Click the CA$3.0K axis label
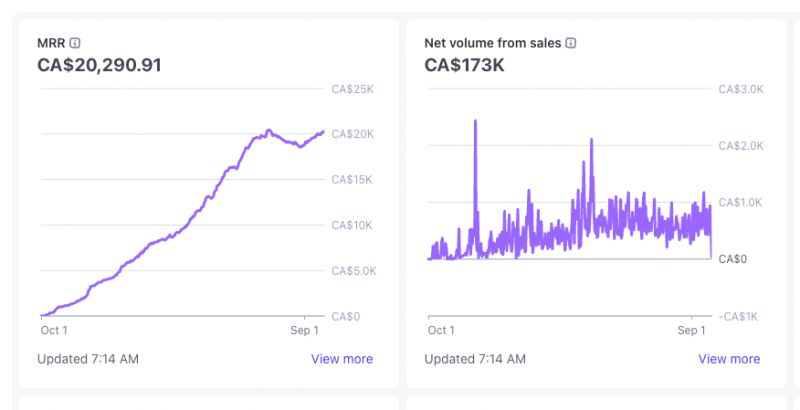 [x=741, y=89]
